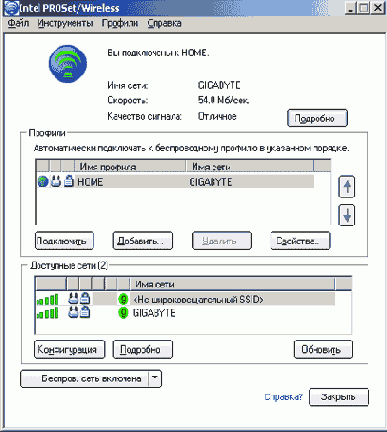This screenshot has height=432, width=387.
Task: Minimize the Intel PROSet/Wireless window
Action: [350, 8]
